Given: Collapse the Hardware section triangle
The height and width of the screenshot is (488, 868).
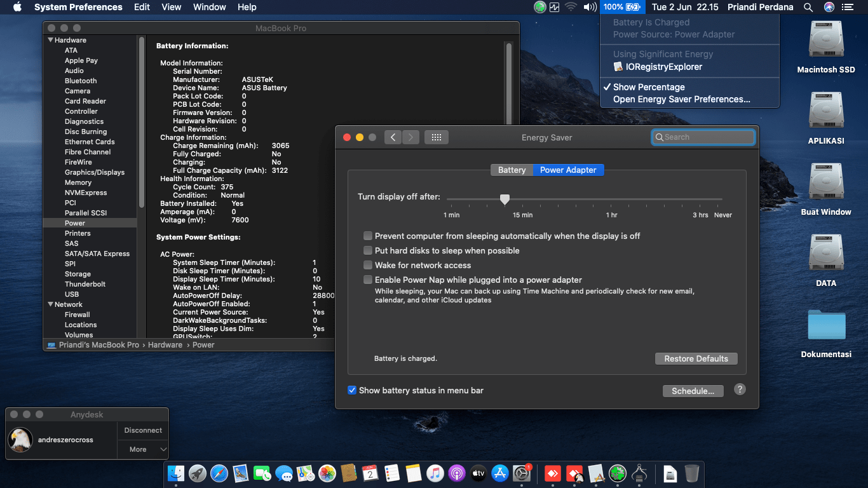Looking at the screenshot, I should 50,40.
